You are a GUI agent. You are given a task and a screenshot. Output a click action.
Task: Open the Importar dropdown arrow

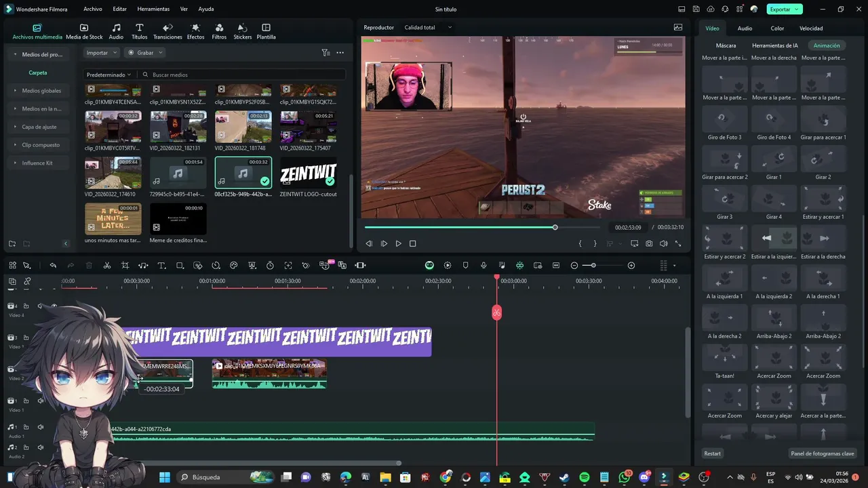coord(115,53)
